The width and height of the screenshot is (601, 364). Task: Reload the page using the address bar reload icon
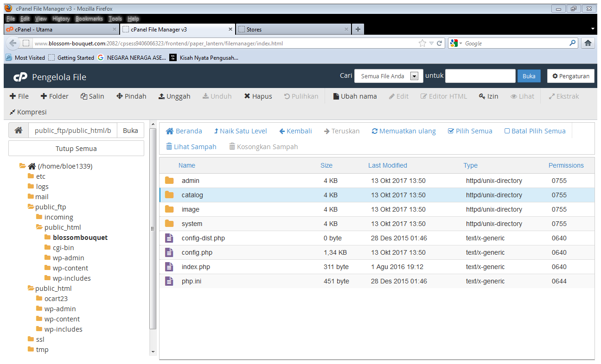tap(440, 43)
